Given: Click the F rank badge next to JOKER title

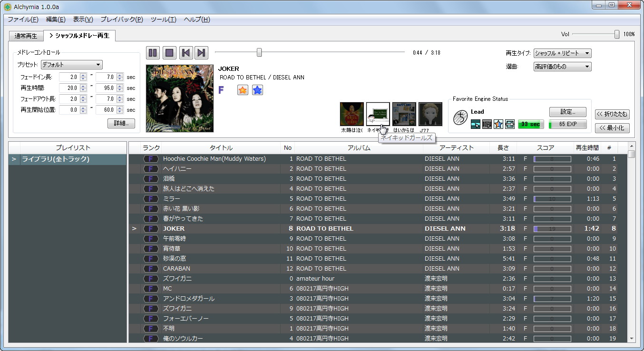Looking at the screenshot, I should pyautogui.click(x=151, y=228).
